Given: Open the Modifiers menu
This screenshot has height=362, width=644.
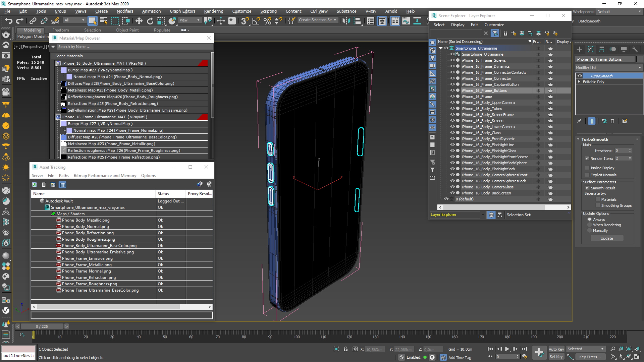Looking at the screenshot, I should tap(125, 11).
